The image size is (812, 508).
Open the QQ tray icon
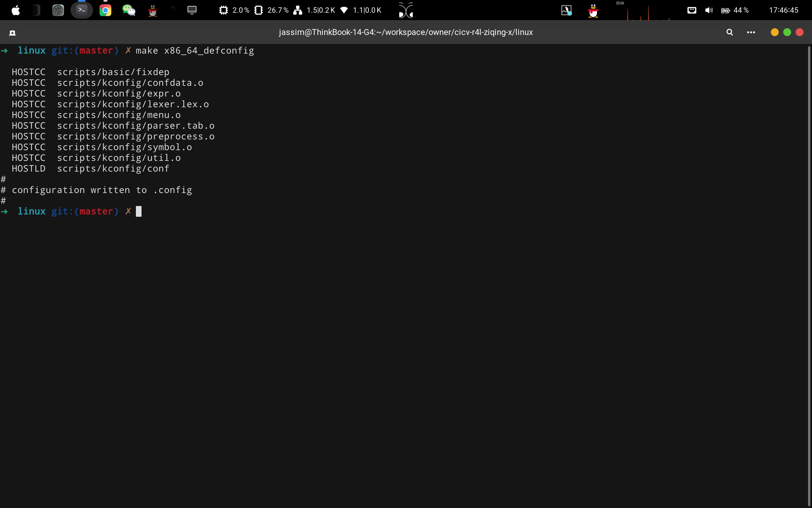click(x=593, y=11)
